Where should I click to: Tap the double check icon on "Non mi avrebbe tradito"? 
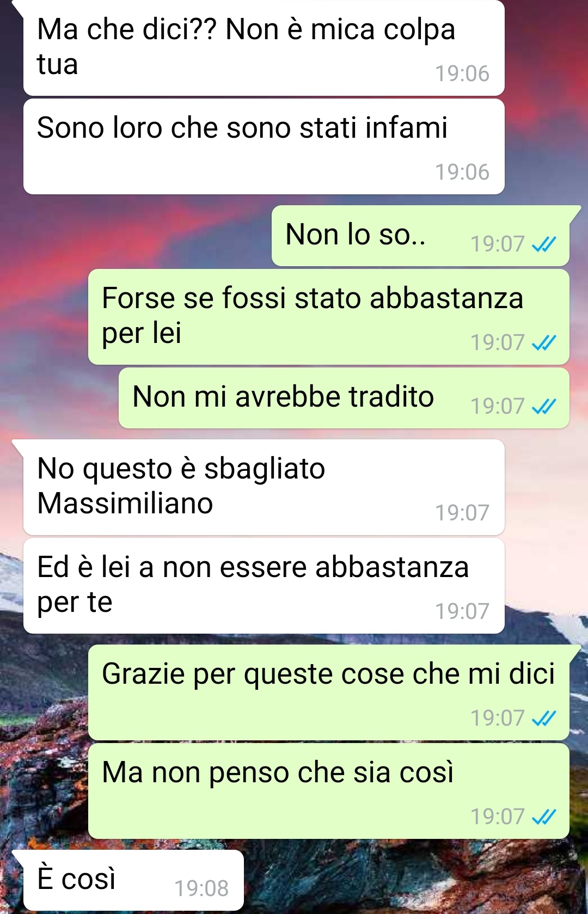(544, 407)
